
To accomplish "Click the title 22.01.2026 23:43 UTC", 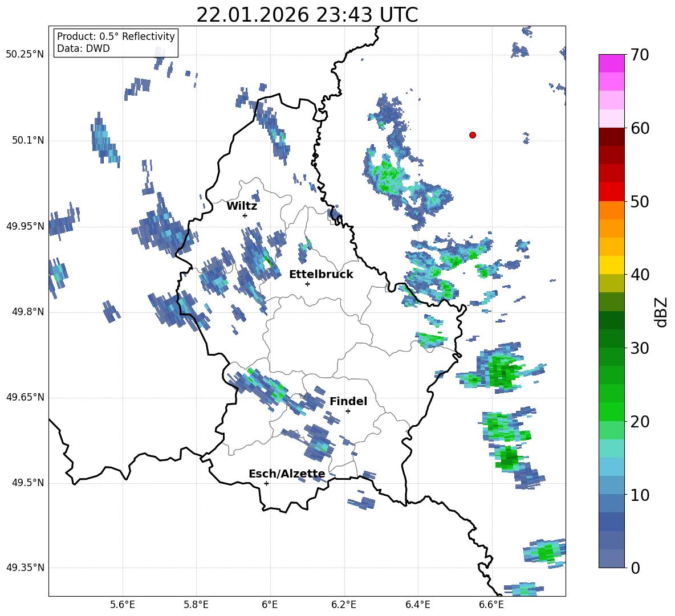I will click(x=307, y=15).
